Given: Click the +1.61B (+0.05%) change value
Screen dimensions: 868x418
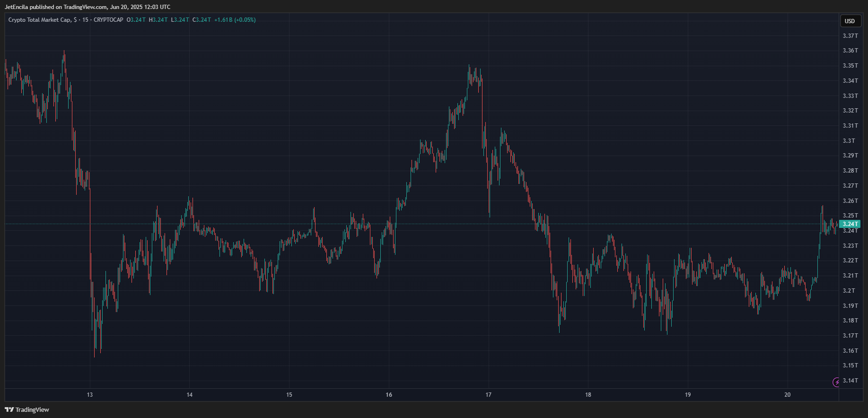Looking at the screenshot, I should pyautogui.click(x=235, y=20).
